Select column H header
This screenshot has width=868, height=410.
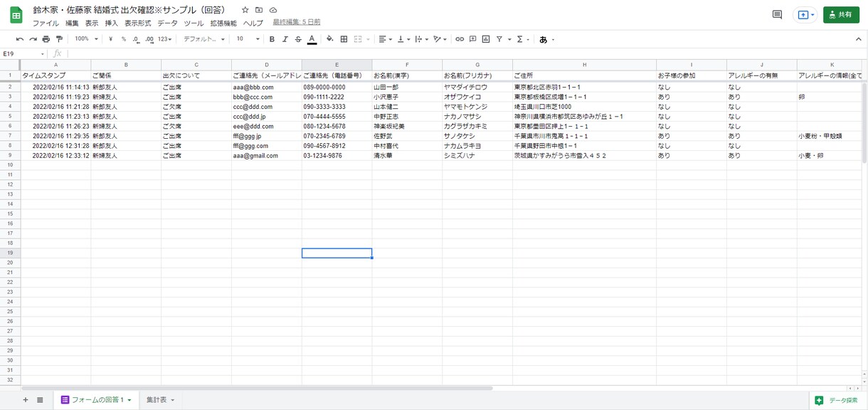tap(584, 65)
